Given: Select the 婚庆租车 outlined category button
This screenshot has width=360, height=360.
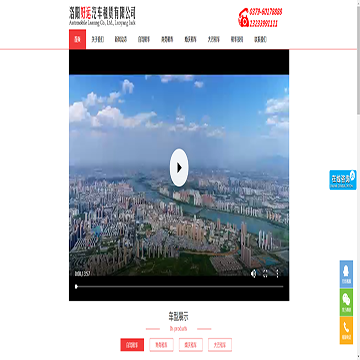Looking at the screenshot, I should [x=191, y=345].
